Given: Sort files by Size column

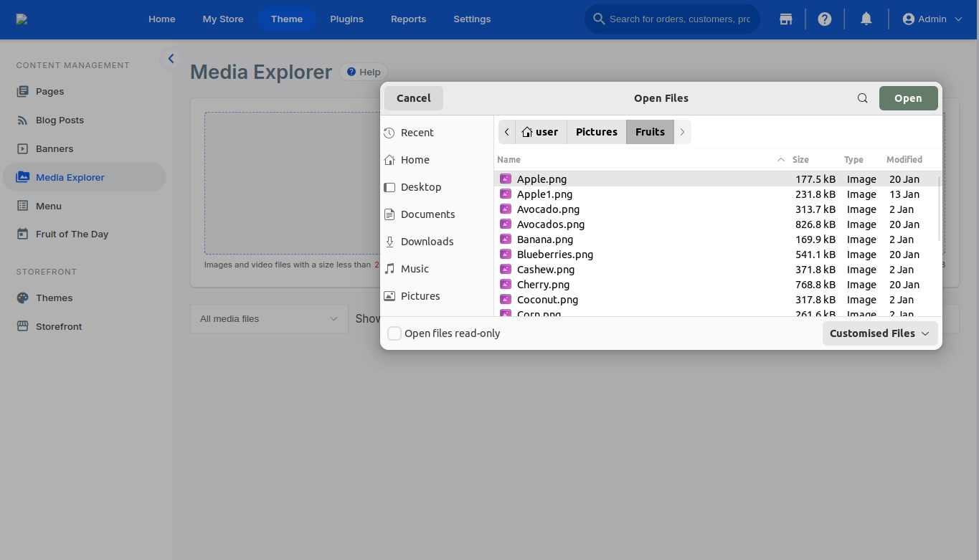Looking at the screenshot, I should (x=800, y=160).
